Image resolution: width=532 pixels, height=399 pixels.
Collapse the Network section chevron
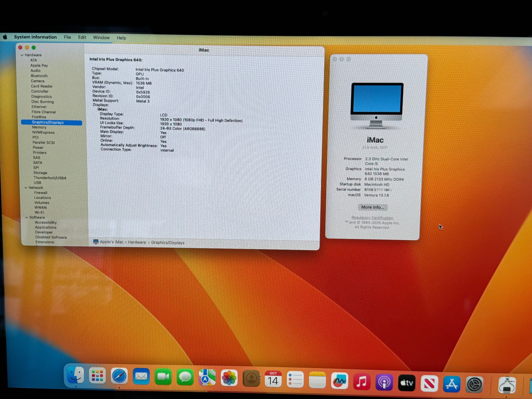point(26,188)
